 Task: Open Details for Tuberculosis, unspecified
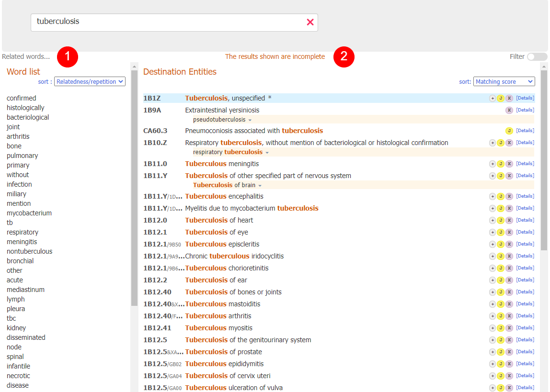pyautogui.click(x=525, y=98)
